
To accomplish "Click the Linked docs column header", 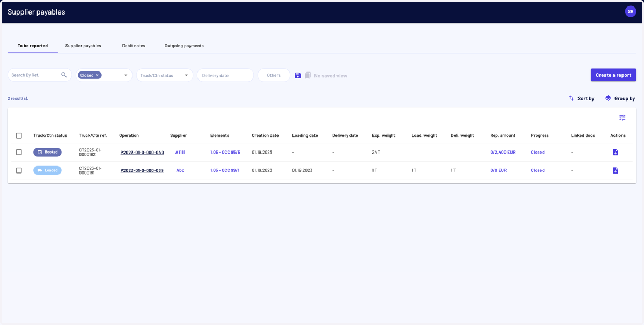I will 583,135.
